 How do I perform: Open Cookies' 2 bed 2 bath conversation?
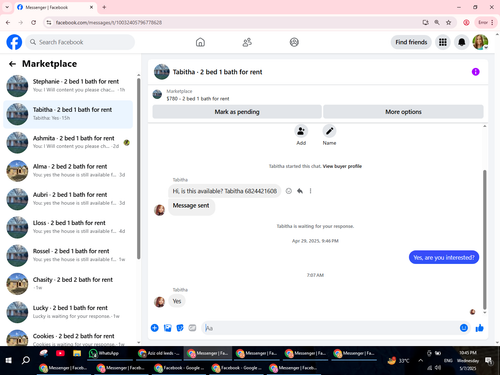[68, 337]
